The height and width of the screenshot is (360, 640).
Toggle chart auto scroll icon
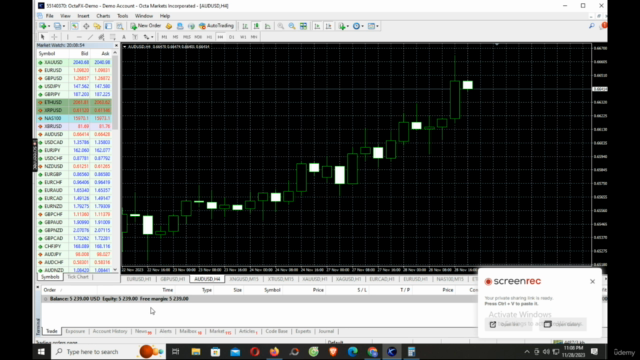pos(317,26)
